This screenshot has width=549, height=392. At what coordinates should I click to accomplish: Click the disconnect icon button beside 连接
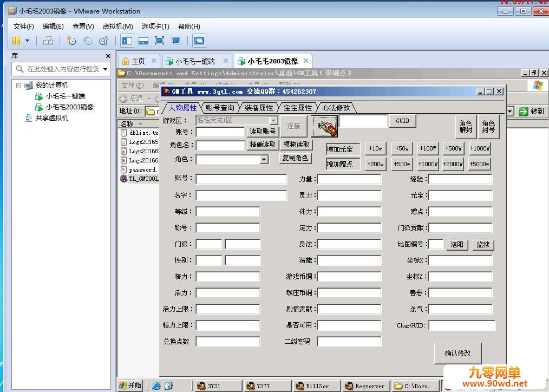point(324,127)
